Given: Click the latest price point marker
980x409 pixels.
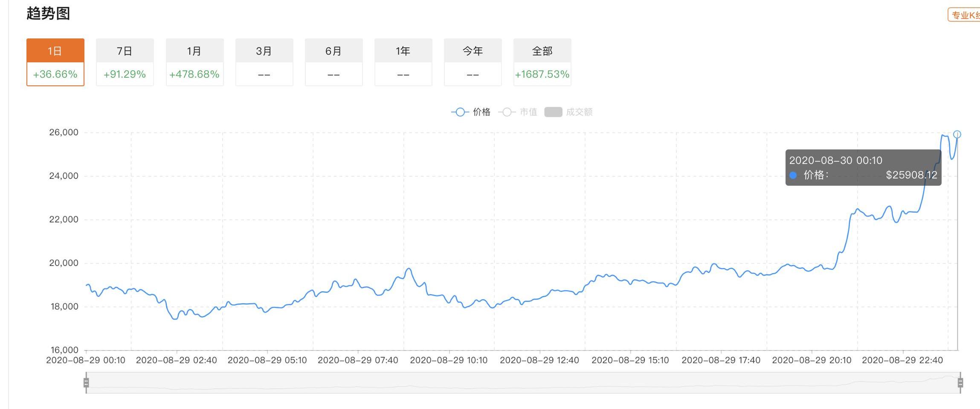Looking at the screenshot, I should point(957,134).
